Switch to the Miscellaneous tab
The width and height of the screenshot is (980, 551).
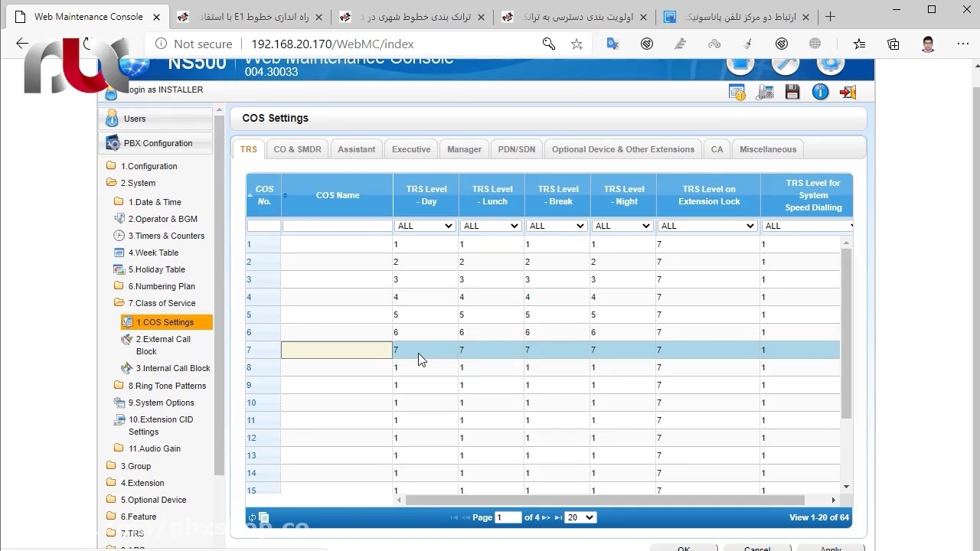pyautogui.click(x=767, y=149)
